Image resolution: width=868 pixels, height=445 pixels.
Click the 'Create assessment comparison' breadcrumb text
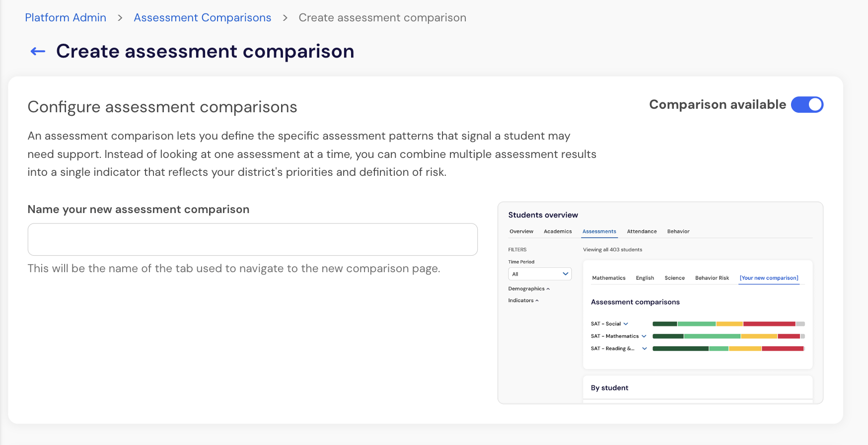click(x=382, y=18)
